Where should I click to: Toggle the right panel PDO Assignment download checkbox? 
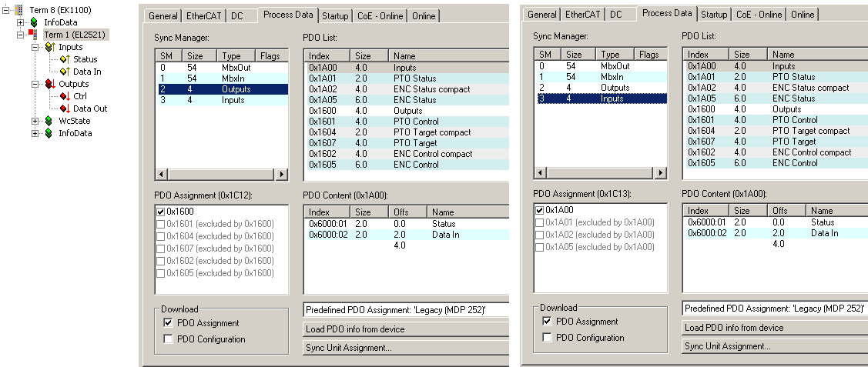pos(547,321)
